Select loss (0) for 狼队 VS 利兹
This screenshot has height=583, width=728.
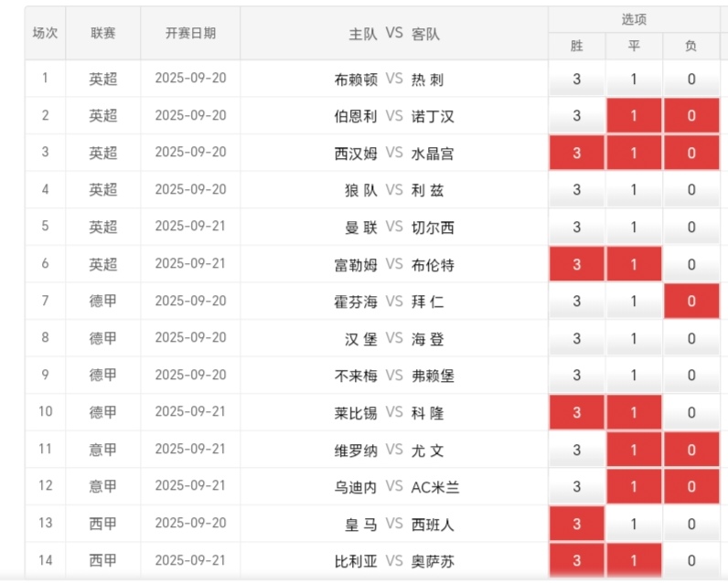691,190
